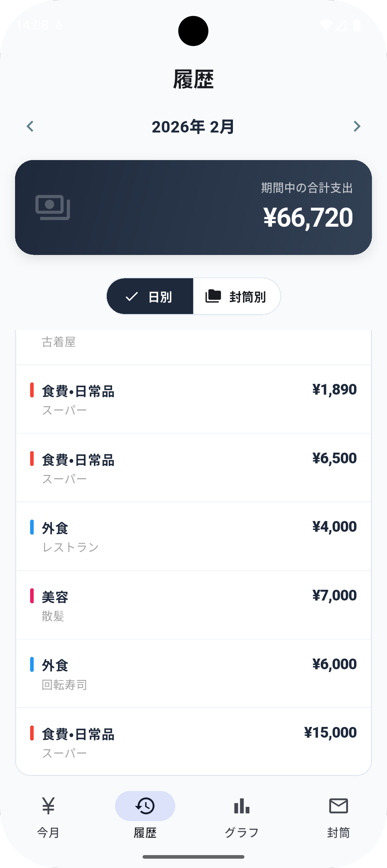Switch view to 日別 daily grouping
387x868 pixels.
click(x=150, y=296)
